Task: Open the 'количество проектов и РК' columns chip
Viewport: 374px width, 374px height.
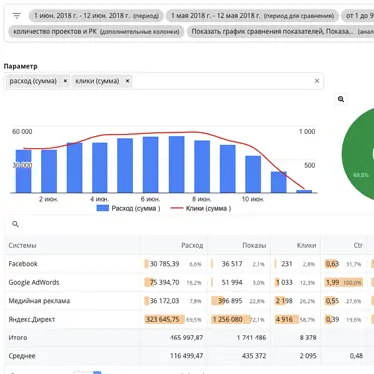Action: [96, 32]
